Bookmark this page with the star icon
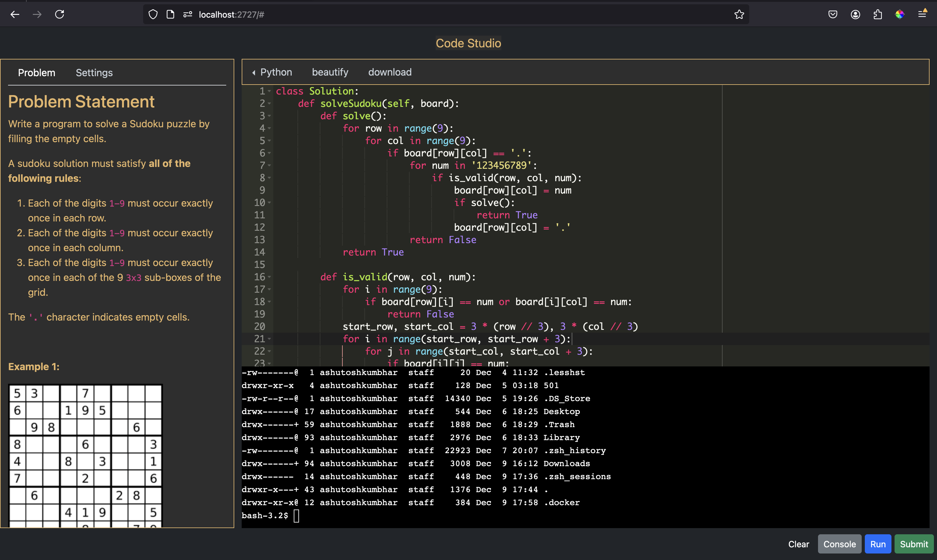937x560 pixels. (739, 14)
